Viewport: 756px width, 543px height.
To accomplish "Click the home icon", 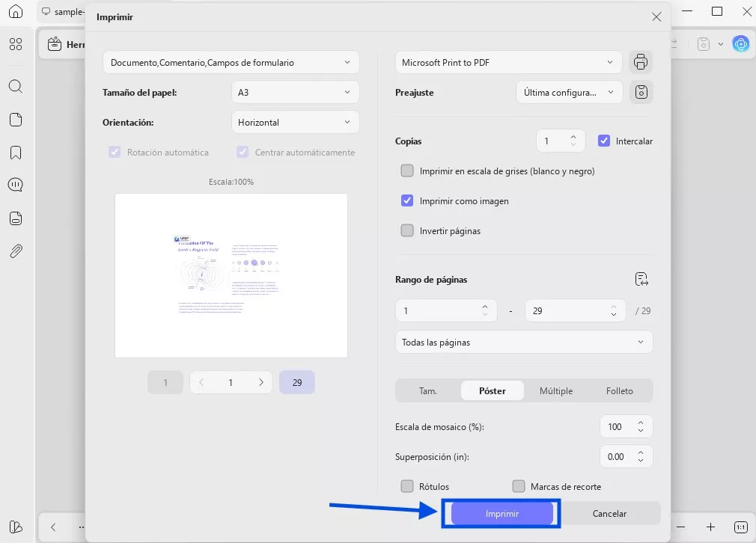I will pyautogui.click(x=16, y=12).
